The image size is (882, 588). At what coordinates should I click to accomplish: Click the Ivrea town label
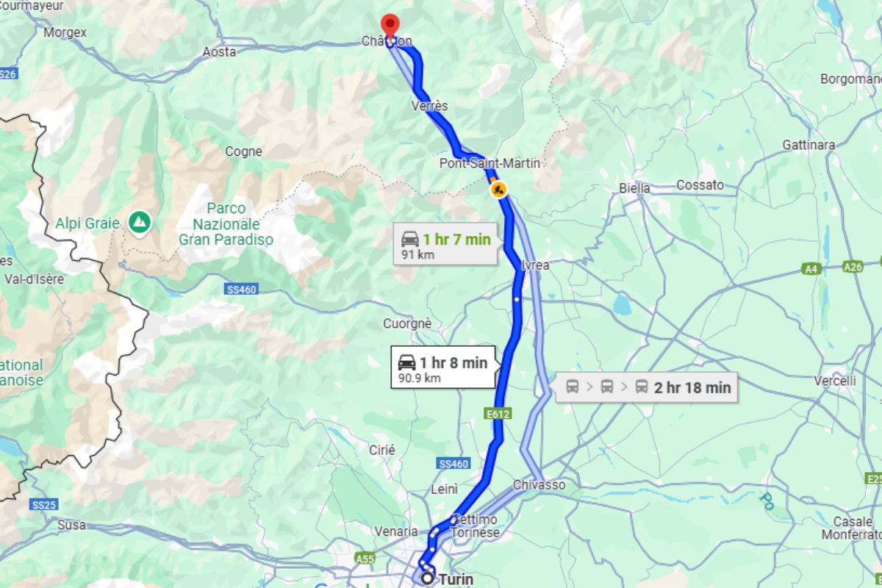pos(535,265)
